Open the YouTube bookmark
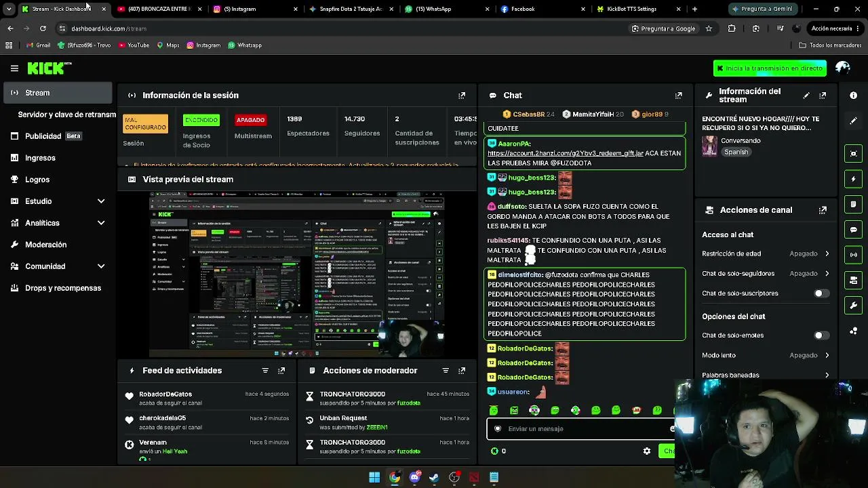 click(134, 45)
